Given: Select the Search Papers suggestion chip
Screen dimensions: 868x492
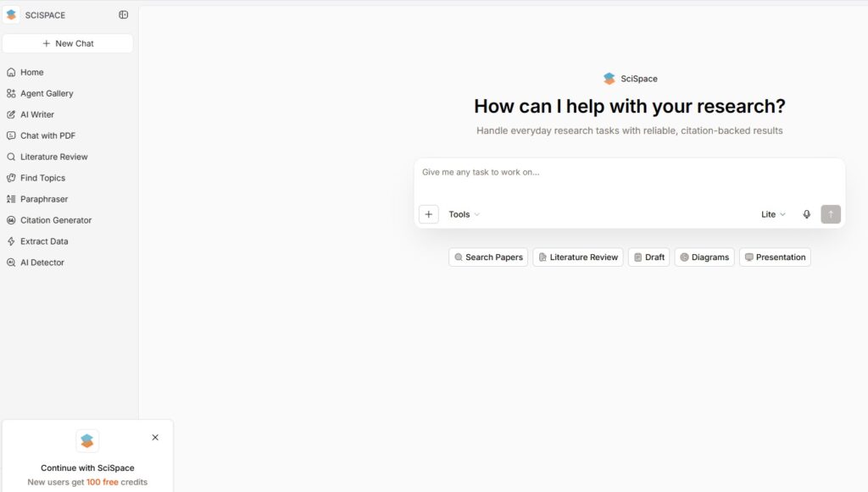Looking at the screenshot, I should coord(488,257).
